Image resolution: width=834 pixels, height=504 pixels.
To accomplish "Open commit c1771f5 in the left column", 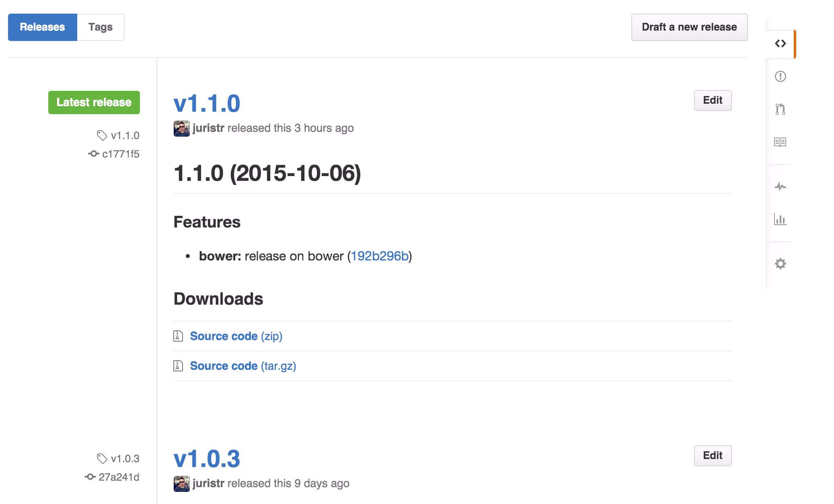I will tap(120, 154).
